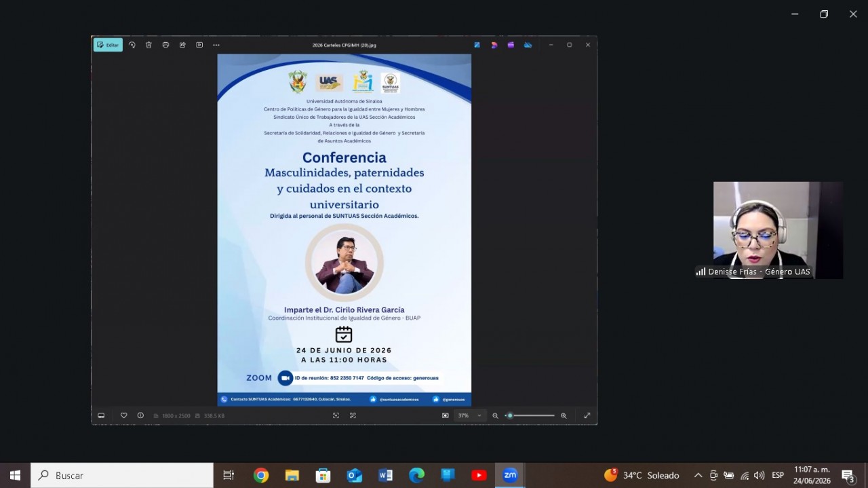Image resolution: width=868 pixels, height=488 pixels.
Task: Rotate the image using the rotate icon
Action: [132, 45]
